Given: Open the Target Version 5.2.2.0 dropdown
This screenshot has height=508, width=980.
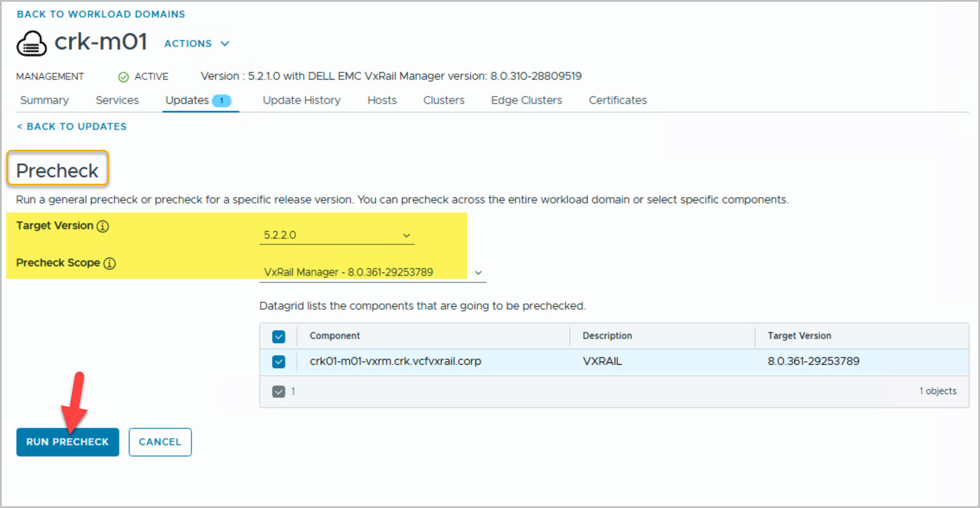Looking at the screenshot, I should (x=336, y=235).
